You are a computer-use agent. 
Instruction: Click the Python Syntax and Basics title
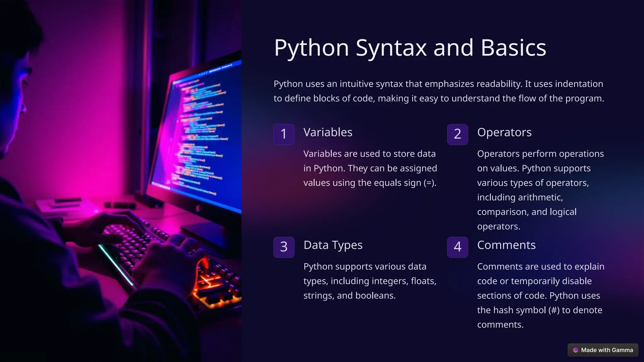pos(410,48)
